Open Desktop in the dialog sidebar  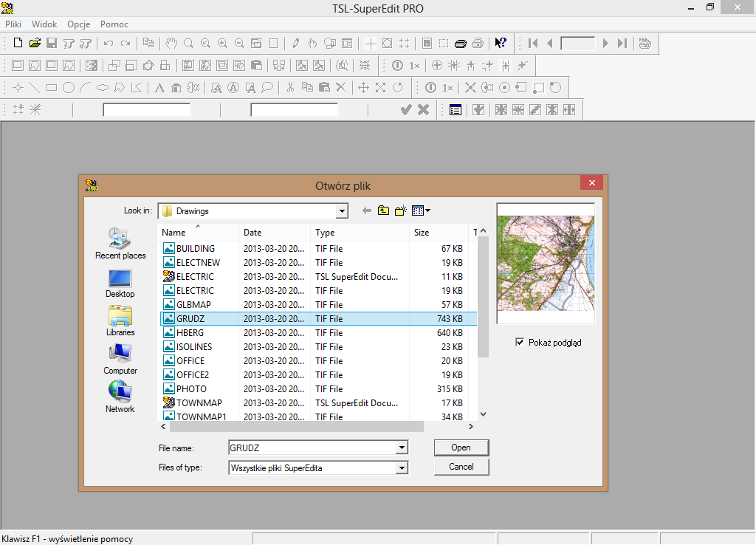tap(120, 284)
